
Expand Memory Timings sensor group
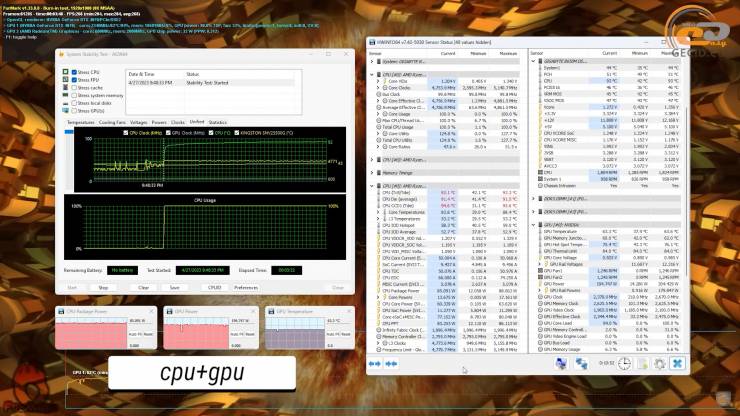tap(372, 173)
